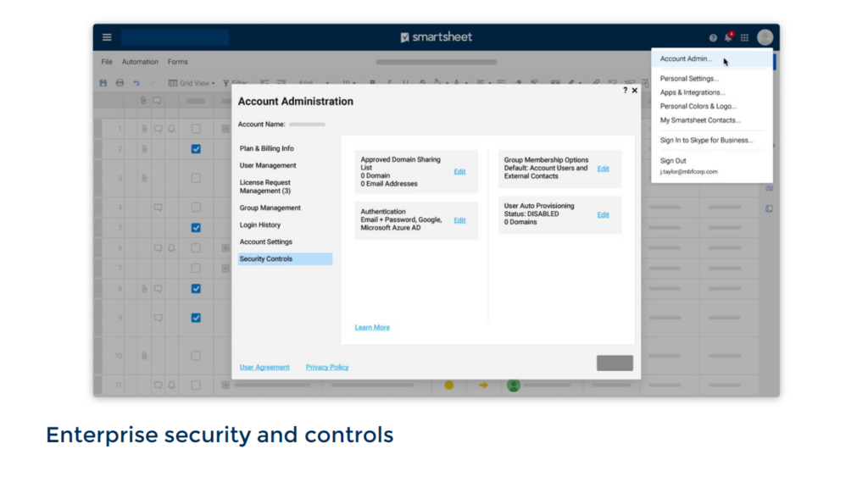Click the reminder bell on row 1
The width and height of the screenshot is (868, 488).
tap(171, 129)
